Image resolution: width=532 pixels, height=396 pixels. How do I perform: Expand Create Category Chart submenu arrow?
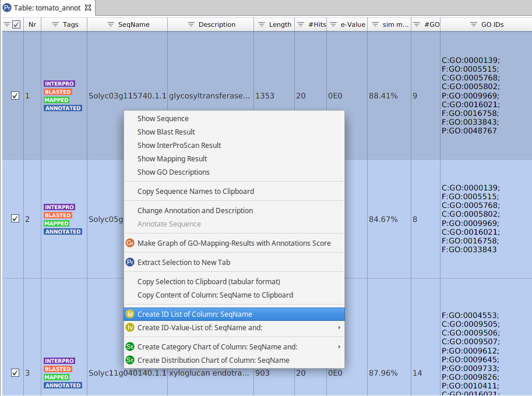(339, 347)
